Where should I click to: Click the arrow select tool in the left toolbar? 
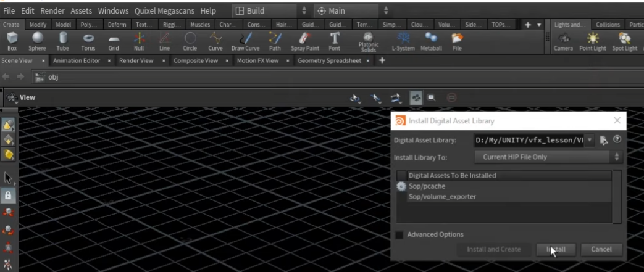pos(8,178)
